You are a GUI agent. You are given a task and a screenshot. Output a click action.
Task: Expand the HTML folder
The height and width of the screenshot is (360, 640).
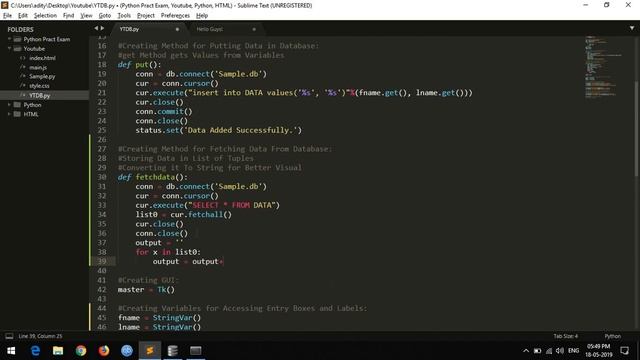(x=9, y=114)
